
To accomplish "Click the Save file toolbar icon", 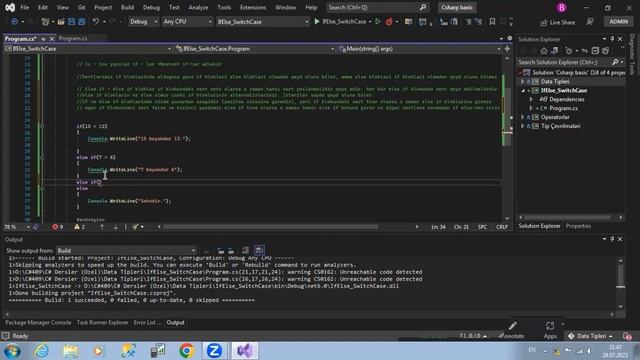I will pos(71,22).
